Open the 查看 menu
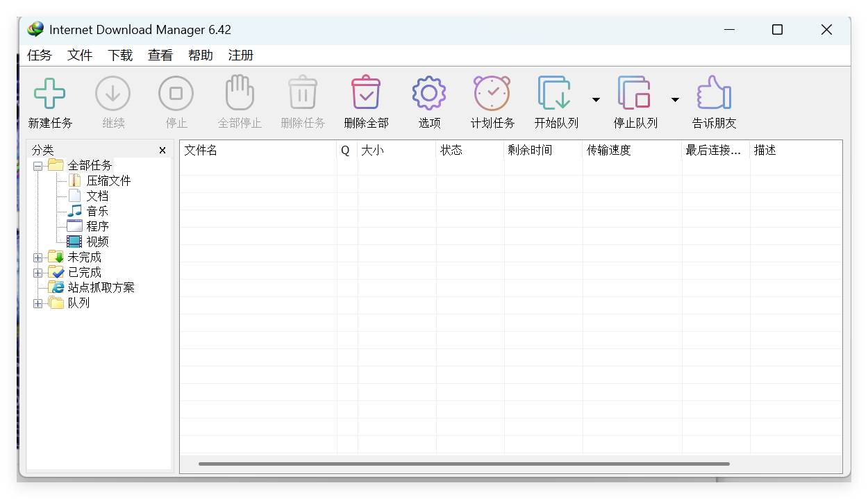This screenshot has width=868, height=499. (160, 56)
